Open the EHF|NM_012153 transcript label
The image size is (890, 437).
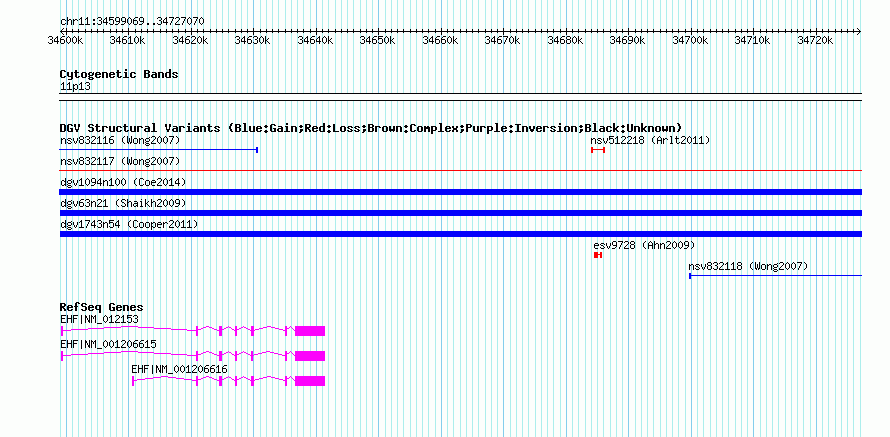pyautogui.click(x=99, y=320)
